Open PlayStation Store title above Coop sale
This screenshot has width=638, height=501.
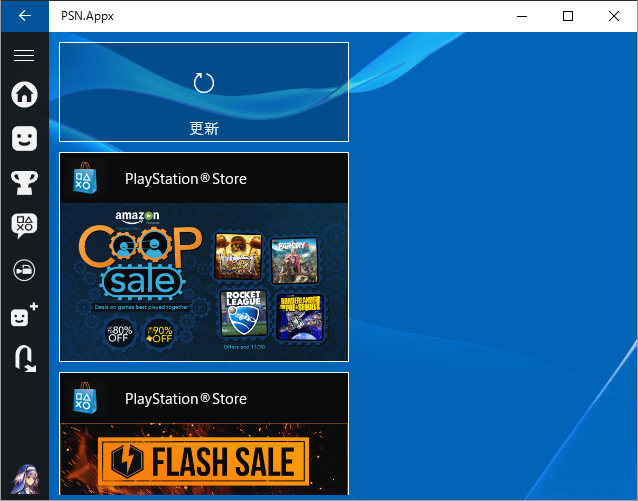tap(186, 179)
